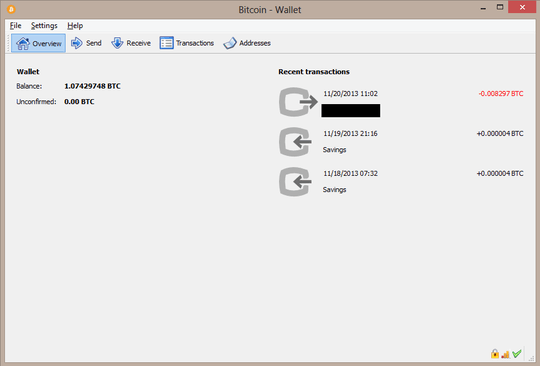Image resolution: width=540 pixels, height=366 pixels.
Task: Open the Settings menu
Action: (44, 25)
